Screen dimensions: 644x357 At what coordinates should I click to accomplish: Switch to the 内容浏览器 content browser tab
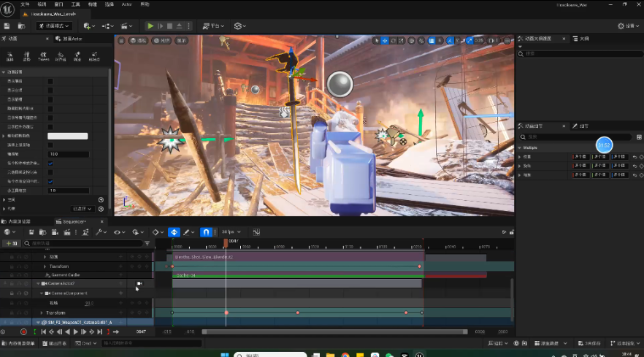pos(16,221)
